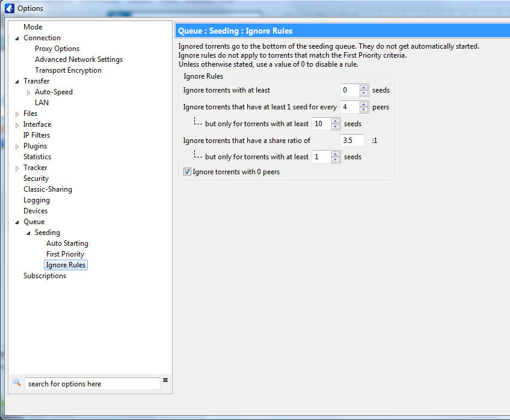
Task: Click the seeds field showing 10
Action: 322,124
